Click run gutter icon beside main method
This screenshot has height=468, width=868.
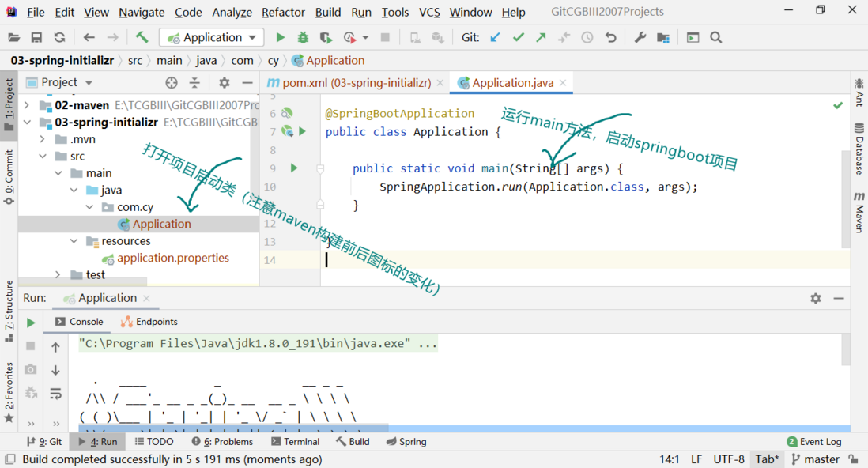click(294, 168)
